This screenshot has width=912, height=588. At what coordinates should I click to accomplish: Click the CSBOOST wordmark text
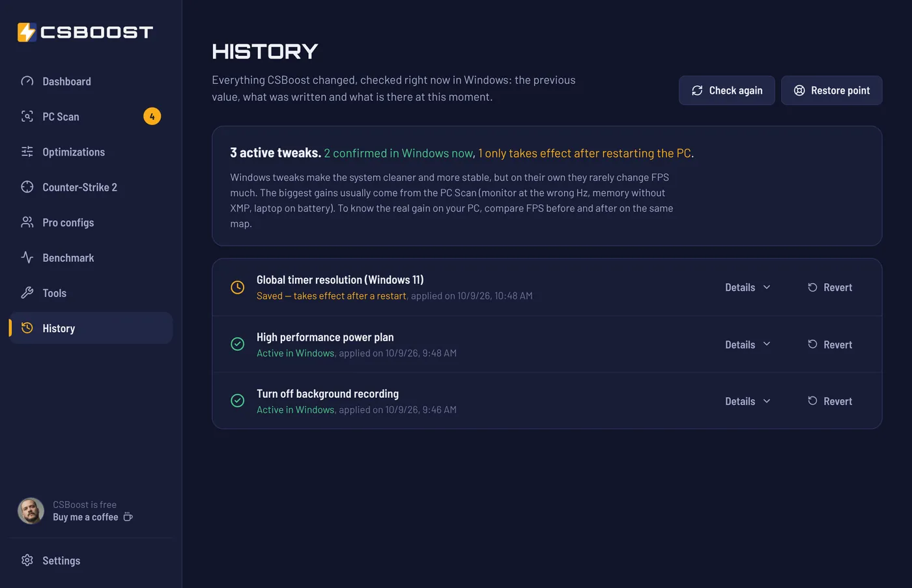96,32
